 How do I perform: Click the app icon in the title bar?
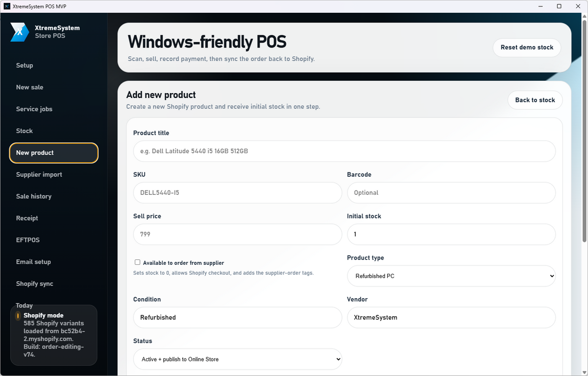coord(6,6)
